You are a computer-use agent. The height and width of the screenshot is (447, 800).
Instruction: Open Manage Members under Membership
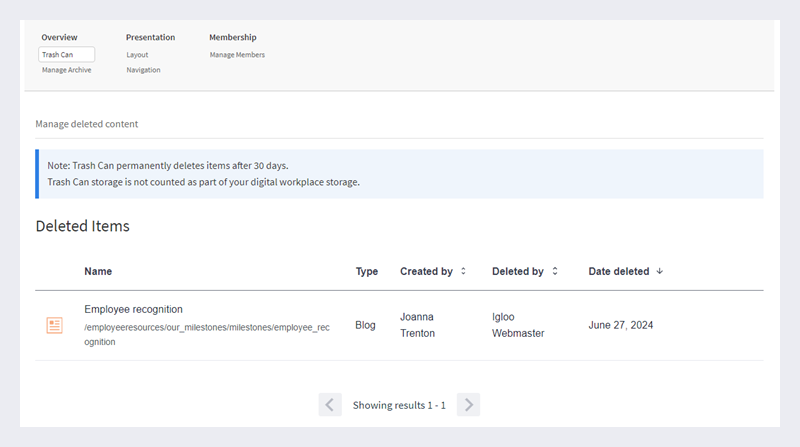click(x=237, y=55)
